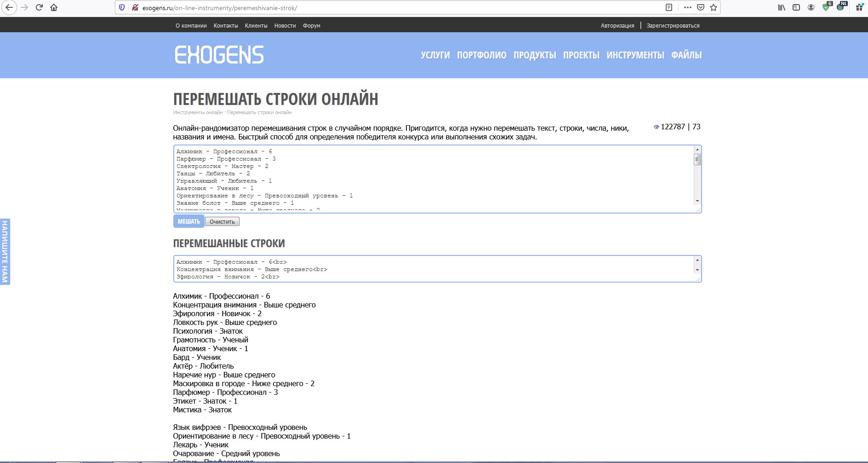This screenshot has width=868, height=463.
Task: Click the browser forward arrow
Action: pos(25,7)
